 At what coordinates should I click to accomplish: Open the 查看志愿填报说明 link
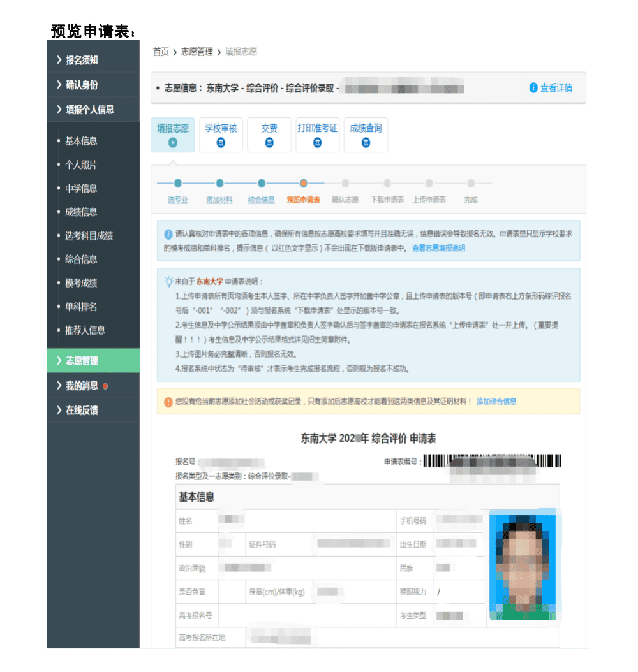pos(438,248)
